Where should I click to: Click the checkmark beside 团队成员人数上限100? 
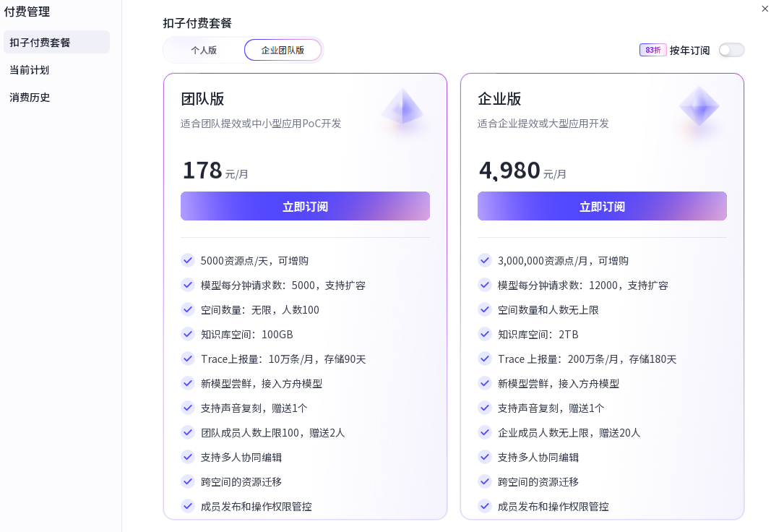[x=188, y=432]
